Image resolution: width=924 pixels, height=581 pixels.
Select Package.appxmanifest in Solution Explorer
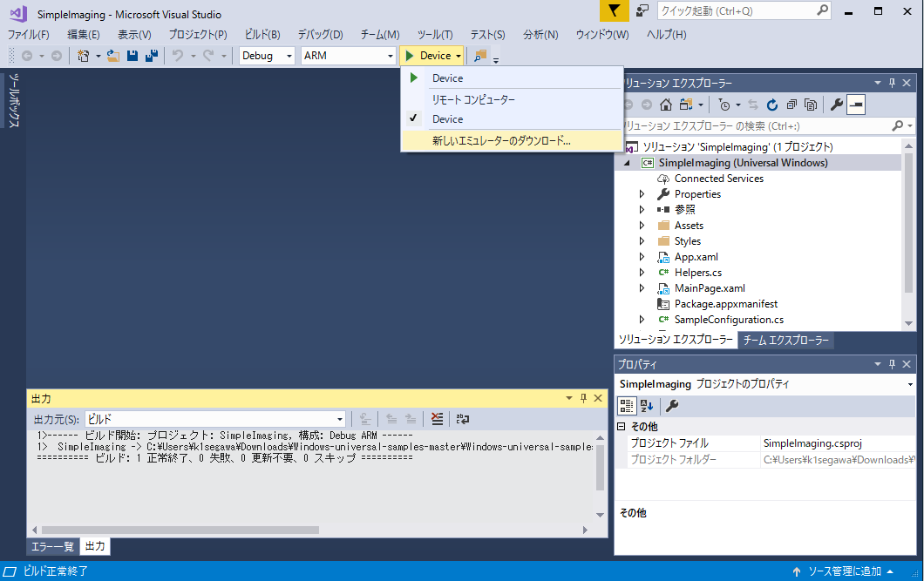725,304
